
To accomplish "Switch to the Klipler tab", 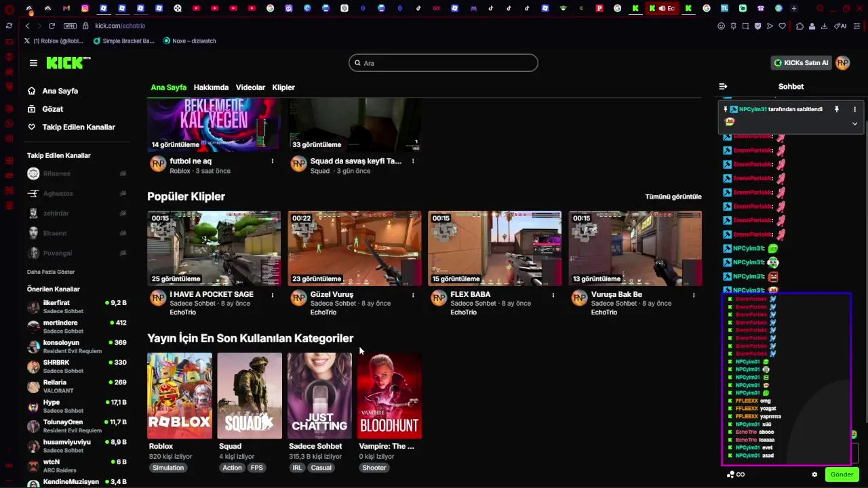I will (283, 87).
